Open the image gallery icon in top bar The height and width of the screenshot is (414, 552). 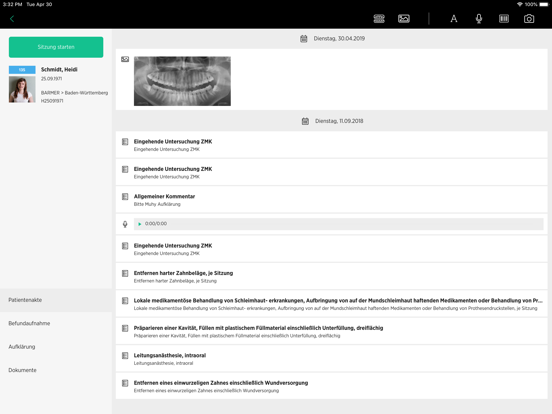pyautogui.click(x=404, y=19)
